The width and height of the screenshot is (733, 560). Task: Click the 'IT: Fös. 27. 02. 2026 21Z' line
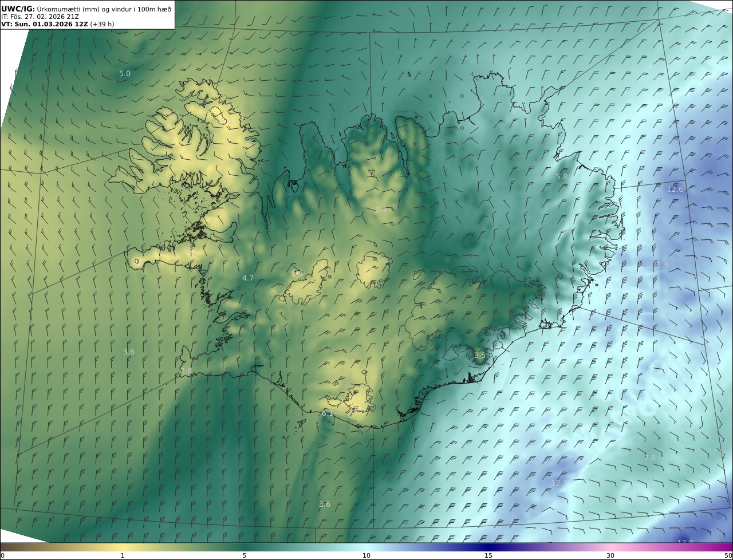point(40,17)
